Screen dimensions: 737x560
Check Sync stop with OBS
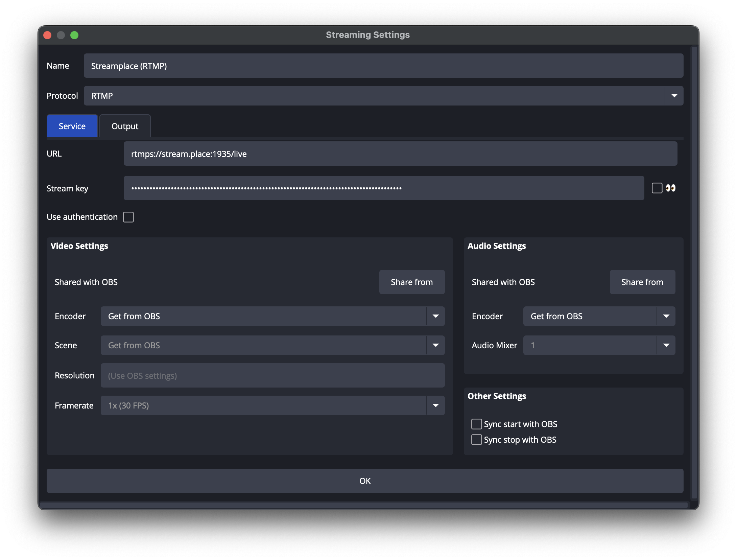point(476,439)
